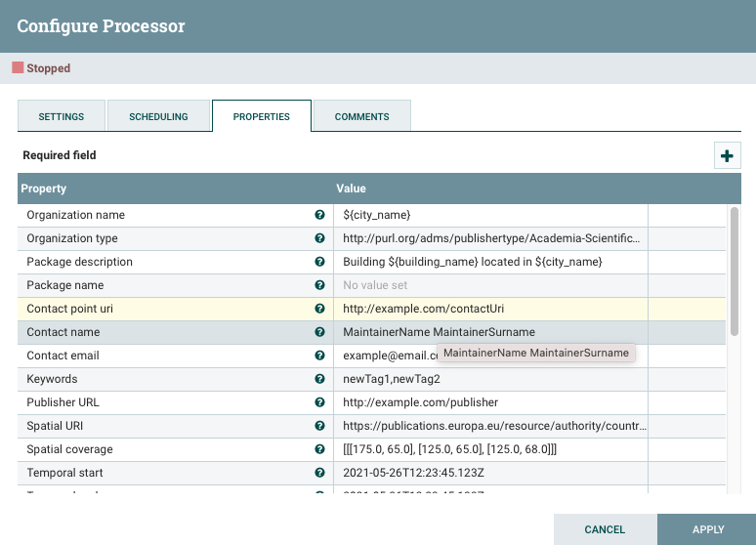Edit the Spatial coverage coordinates value
Viewport: 756px width, 545px height.
point(490,449)
